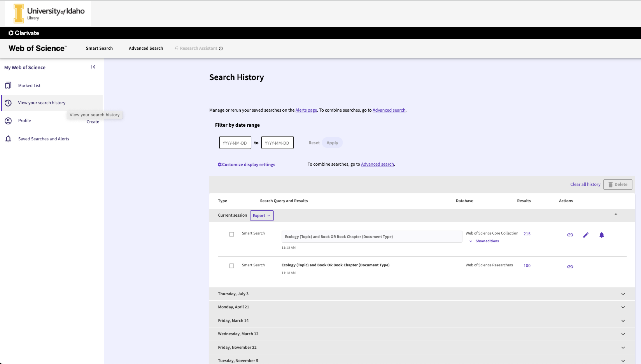Click the My Web of Science heading
This screenshot has height=364, width=641.
coord(25,67)
